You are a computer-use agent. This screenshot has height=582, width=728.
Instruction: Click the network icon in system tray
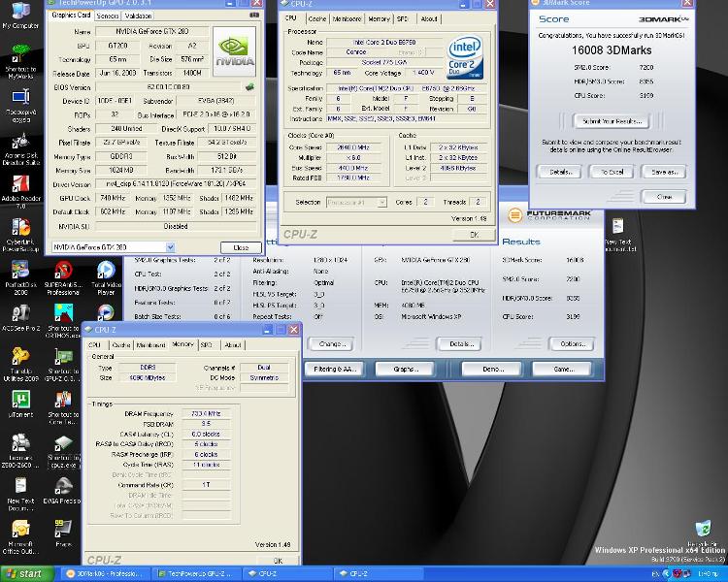[686, 574]
